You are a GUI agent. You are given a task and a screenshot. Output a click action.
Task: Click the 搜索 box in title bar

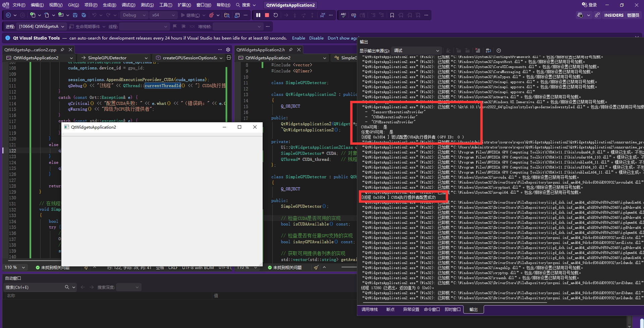[246, 5]
